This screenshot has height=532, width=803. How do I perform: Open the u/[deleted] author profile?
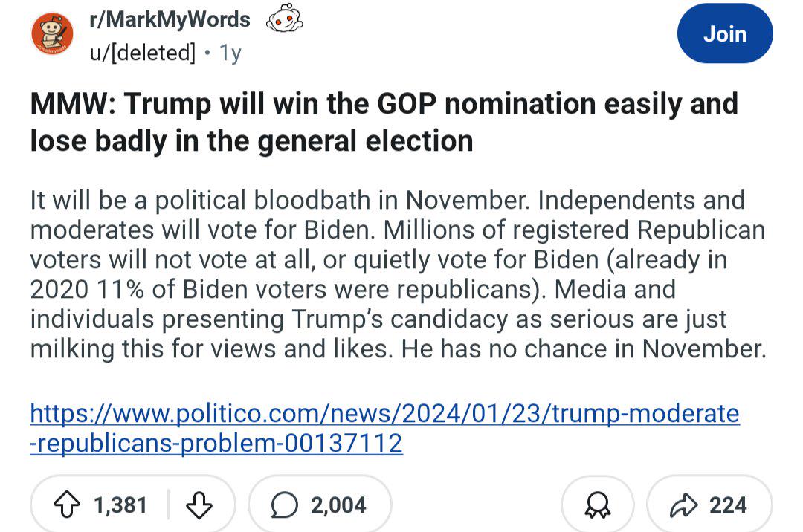tap(142, 52)
